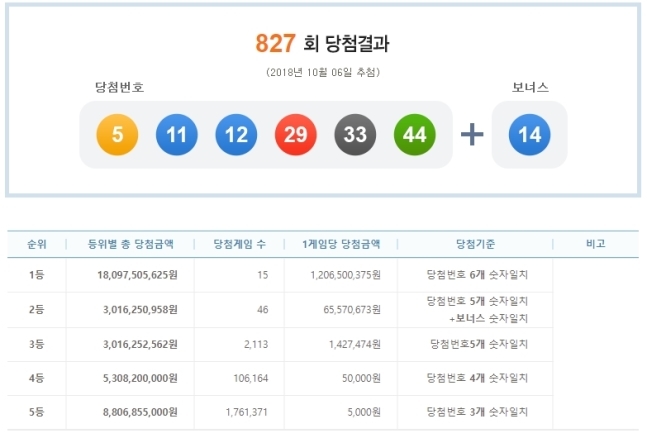This screenshot has width=647, height=438.
Task: Click the 4등 rank cell
Action: pos(36,378)
